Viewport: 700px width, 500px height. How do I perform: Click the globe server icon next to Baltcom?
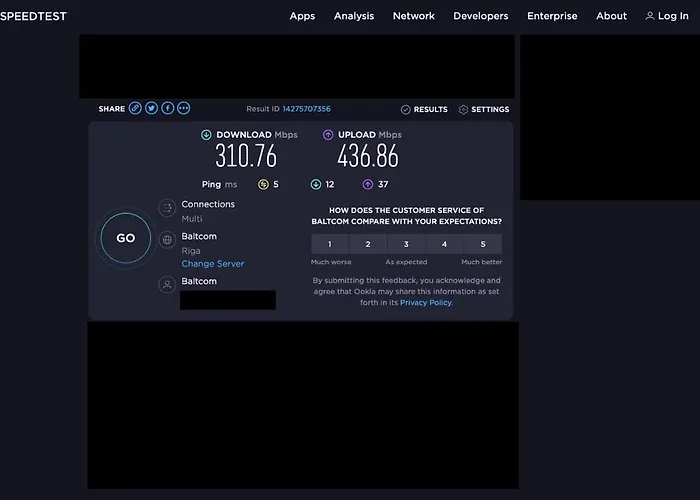click(167, 240)
